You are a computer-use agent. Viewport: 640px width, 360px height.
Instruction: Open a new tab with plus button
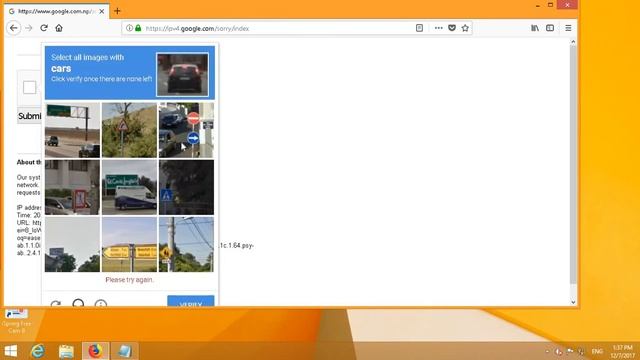click(117, 11)
